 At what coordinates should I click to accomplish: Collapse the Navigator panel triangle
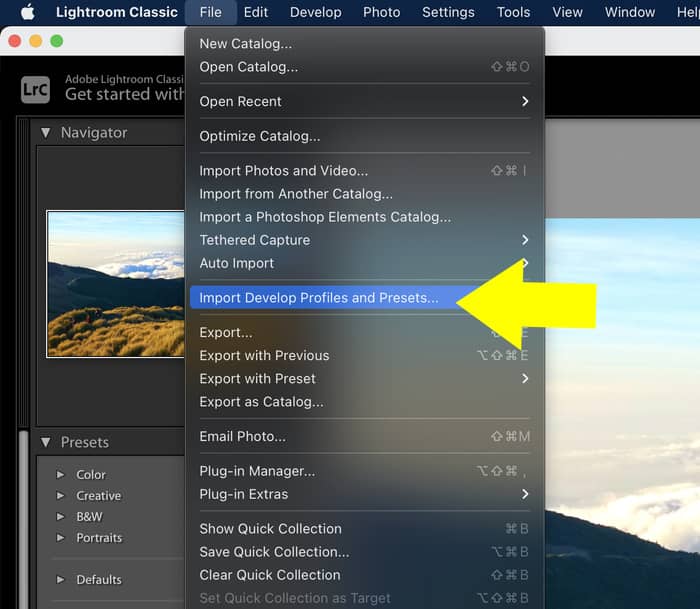point(46,132)
